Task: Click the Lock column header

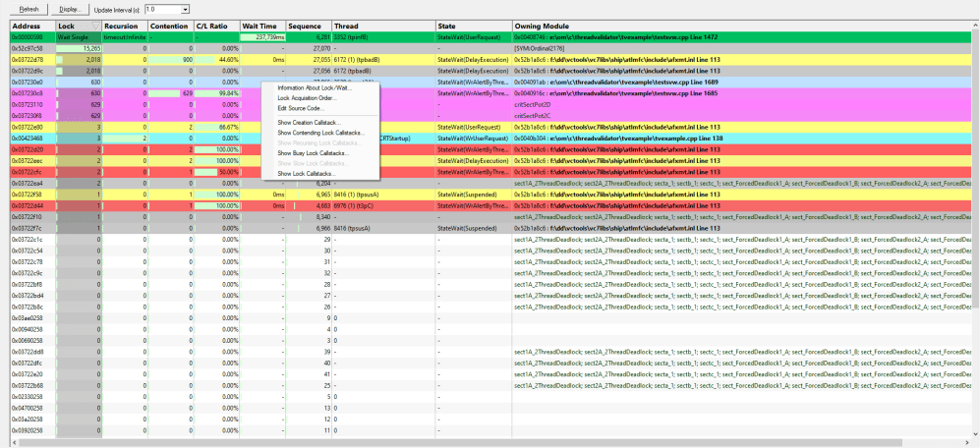Action: tap(79, 27)
